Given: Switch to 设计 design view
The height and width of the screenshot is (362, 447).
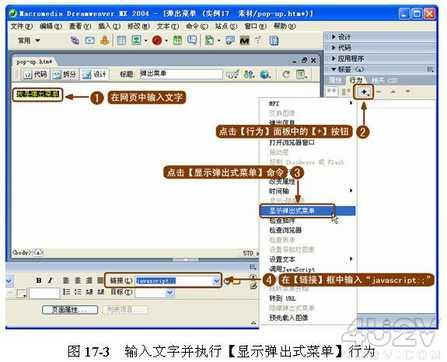Looking at the screenshot, I should pos(94,74).
